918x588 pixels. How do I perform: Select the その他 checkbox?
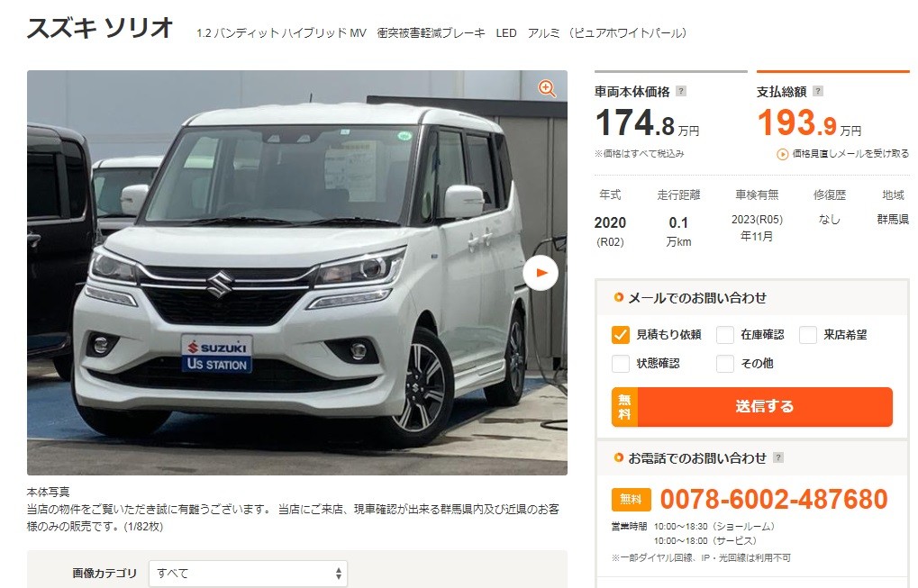coord(725,363)
